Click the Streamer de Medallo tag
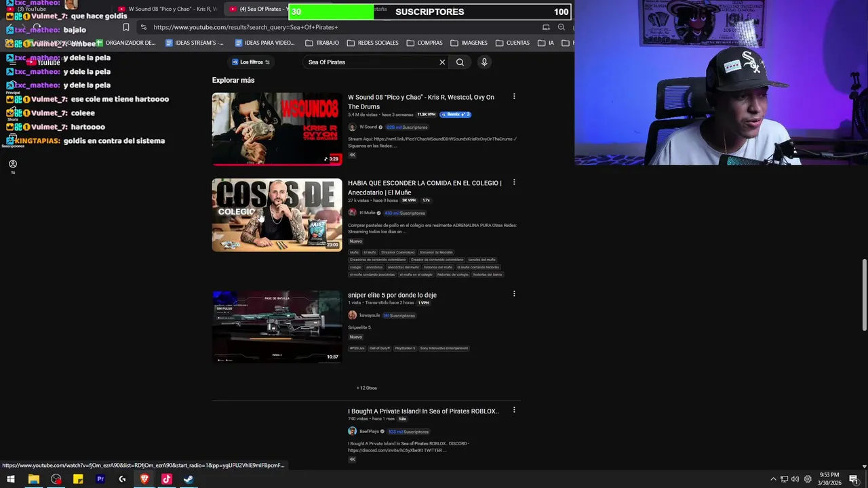Screen dimensions: 868x488 436,252
